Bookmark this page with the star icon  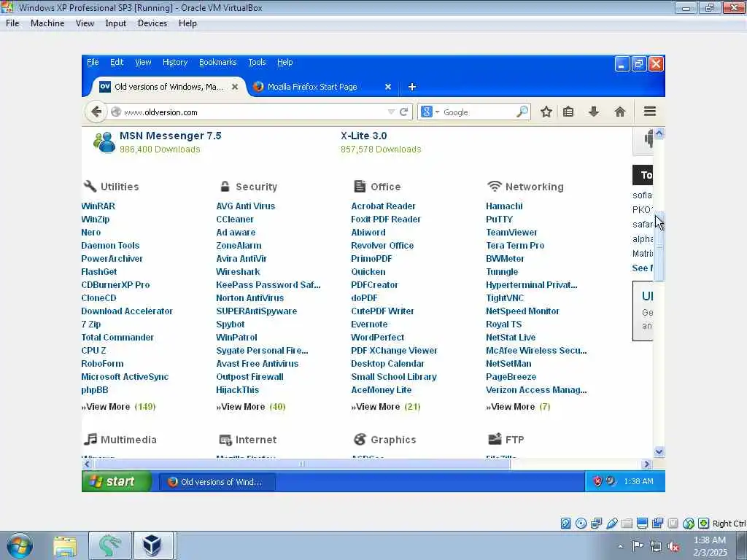[546, 112]
